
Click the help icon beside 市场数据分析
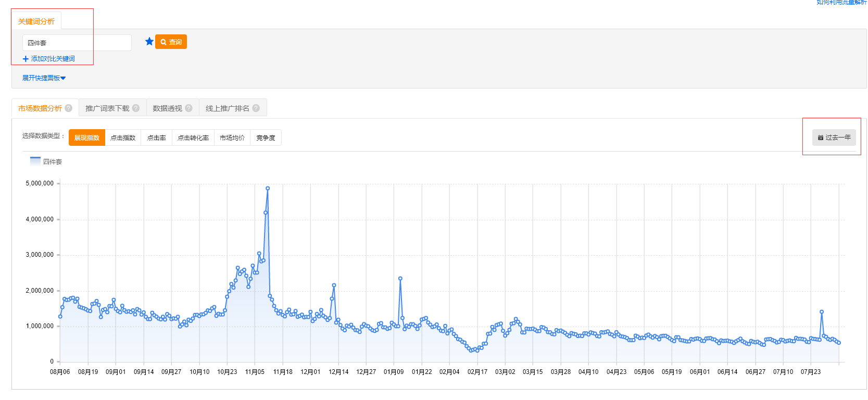[68, 108]
